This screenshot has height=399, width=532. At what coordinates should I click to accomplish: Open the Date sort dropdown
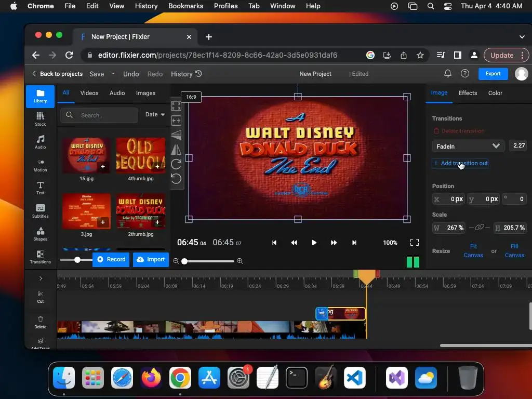[x=155, y=115]
